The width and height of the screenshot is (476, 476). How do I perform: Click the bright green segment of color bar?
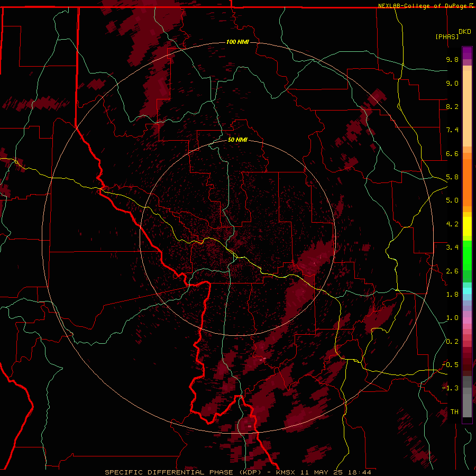[x=467, y=255]
